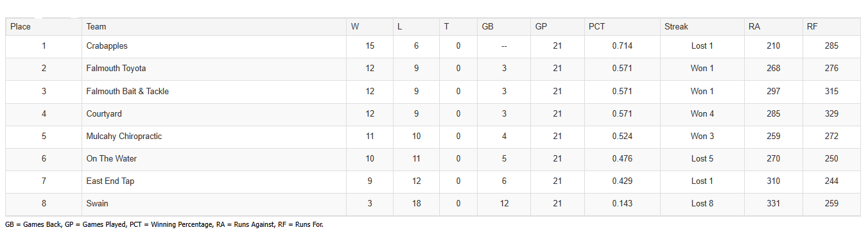Select the Falmouth Toyota team name
The height and width of the screenshot is (232, 868).
116,69
